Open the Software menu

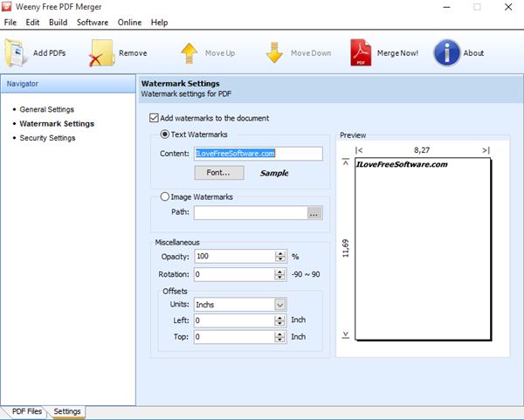click(x=93, y=22)
